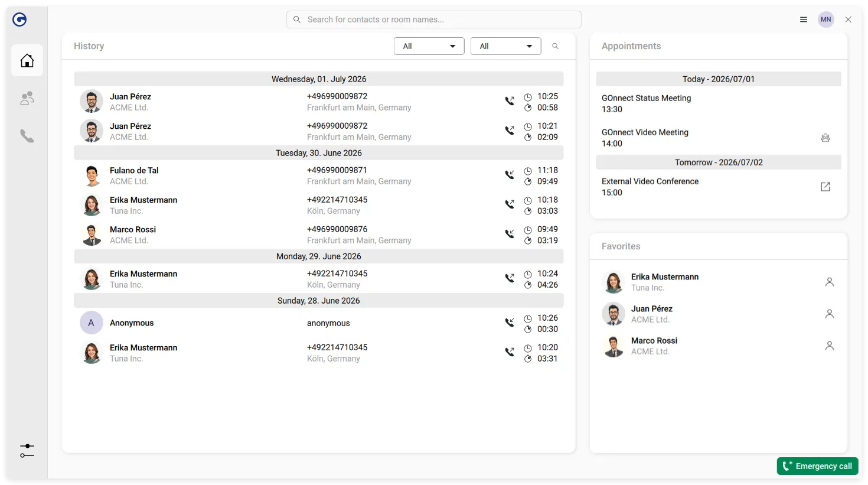Click Fulano de Tal contact name
Viewport: 868px width, 485px height.
134,170
